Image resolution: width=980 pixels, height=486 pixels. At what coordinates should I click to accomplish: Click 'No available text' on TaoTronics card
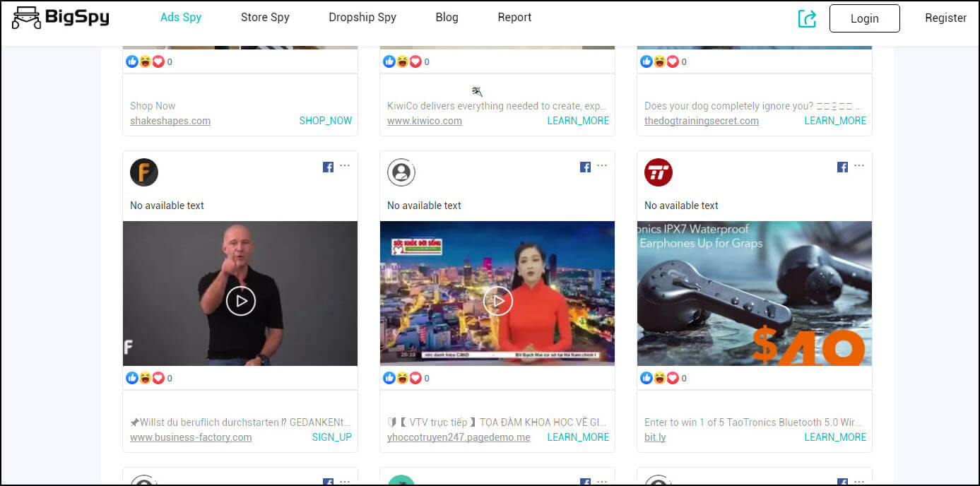tap(681, 206)
